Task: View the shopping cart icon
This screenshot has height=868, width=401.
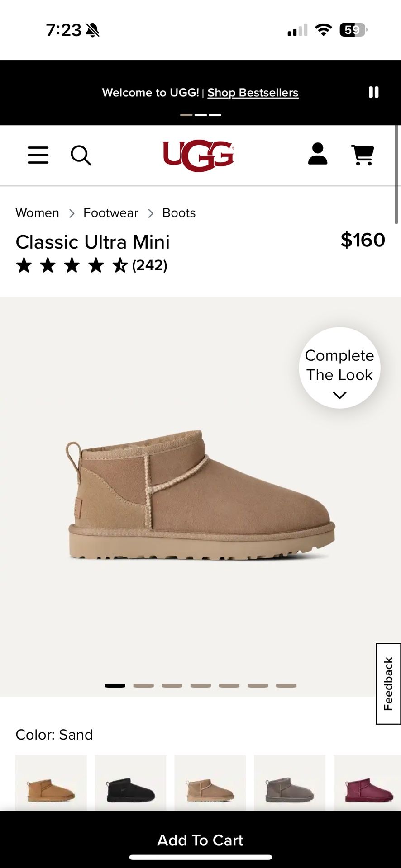Action: 362,155
